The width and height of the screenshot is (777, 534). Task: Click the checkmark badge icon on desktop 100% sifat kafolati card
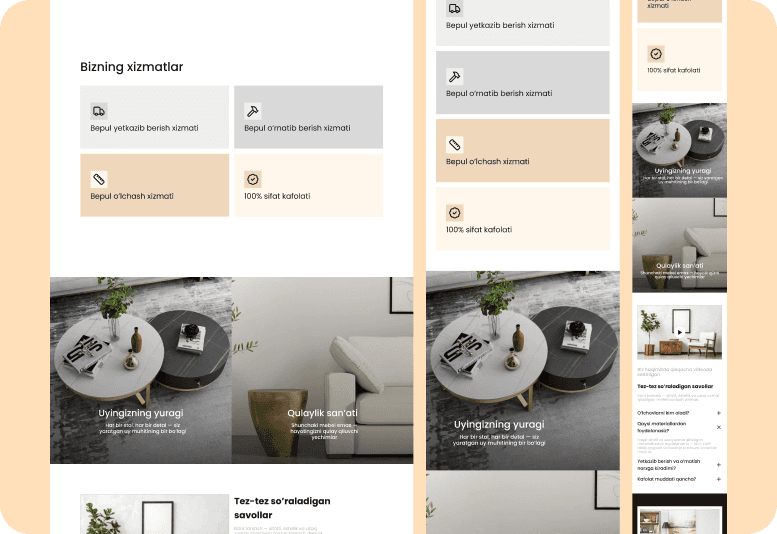pyautogui.click(x=253, y=179)
